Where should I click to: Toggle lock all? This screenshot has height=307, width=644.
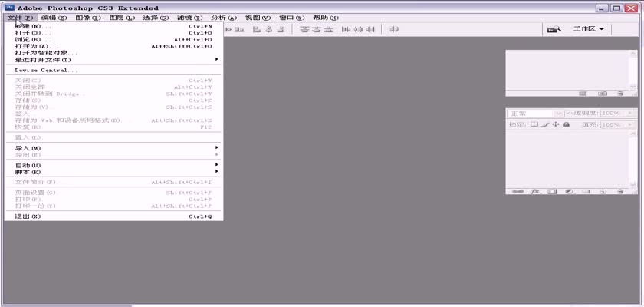(567, 124)
